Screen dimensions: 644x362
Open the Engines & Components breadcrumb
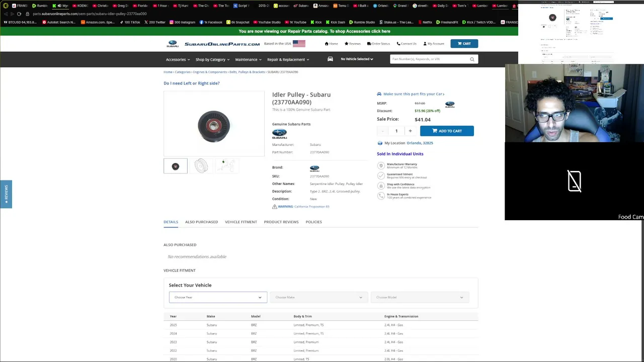click(x=210, y=72)
